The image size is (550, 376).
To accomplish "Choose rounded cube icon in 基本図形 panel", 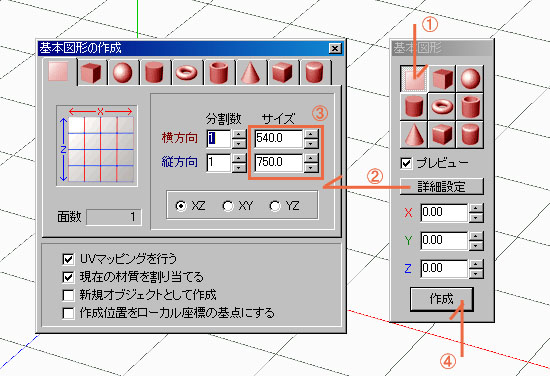I will (442, 135).
